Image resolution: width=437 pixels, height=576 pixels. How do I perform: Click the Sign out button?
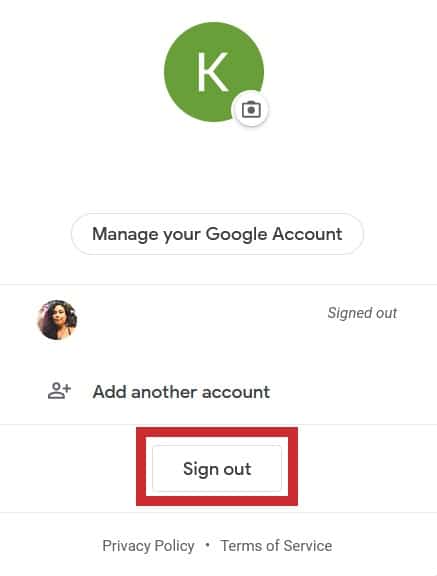point(217,468)
